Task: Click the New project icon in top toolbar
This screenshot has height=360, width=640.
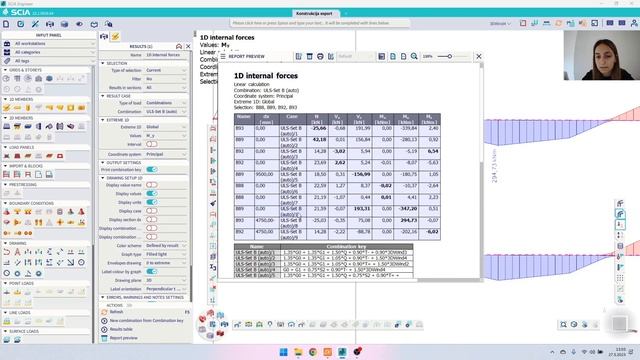Action: point(6,24)
